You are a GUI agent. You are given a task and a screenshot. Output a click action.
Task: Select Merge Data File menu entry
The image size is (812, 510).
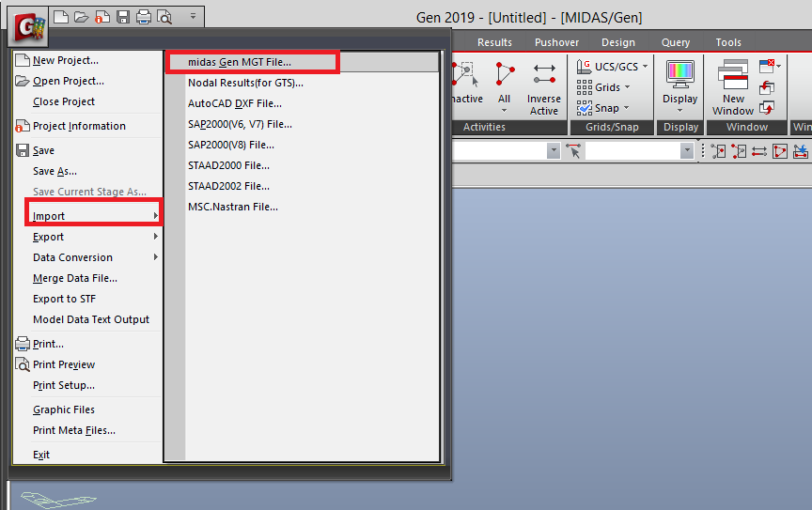point(88,278)
